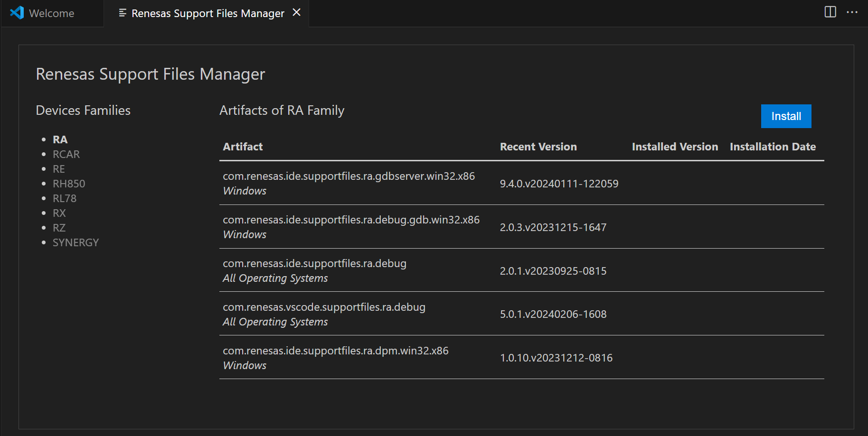The image size is (868, 436).
Task: Select the ra.dpm.win32.x86 artifact row
Action: pos(522,357)
